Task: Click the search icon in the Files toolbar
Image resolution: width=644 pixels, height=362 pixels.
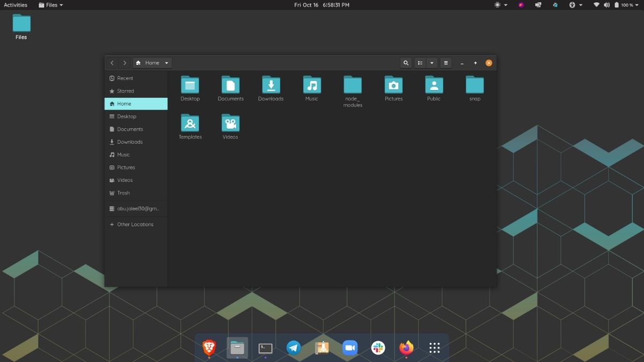Action: (406, 63)
